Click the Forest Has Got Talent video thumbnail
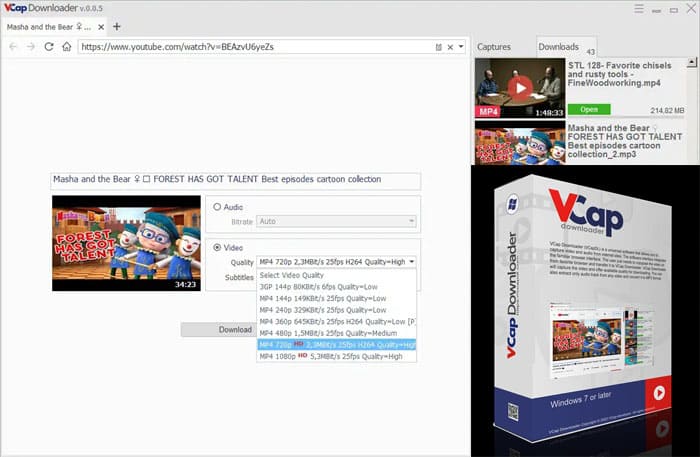Viewport: 700px width, 457px height. [x=126, y=243]
